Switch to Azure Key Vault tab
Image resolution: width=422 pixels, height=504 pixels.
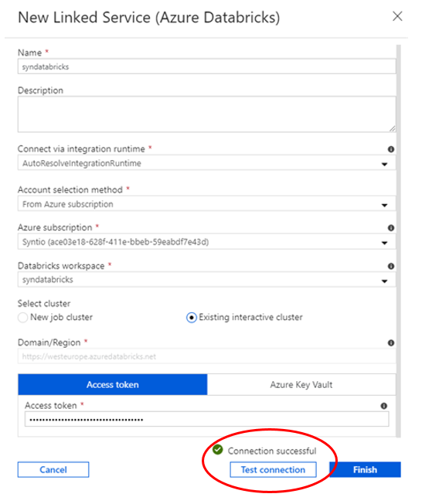(301, 385)
